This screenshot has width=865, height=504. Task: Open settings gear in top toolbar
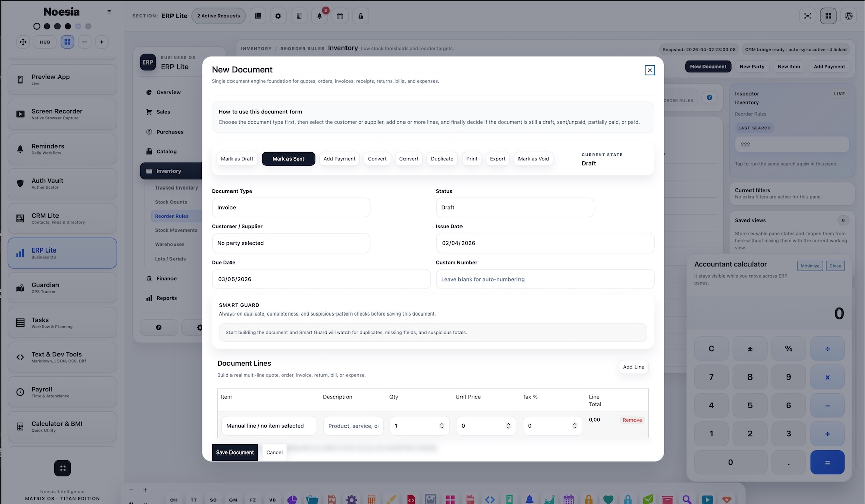278,16
